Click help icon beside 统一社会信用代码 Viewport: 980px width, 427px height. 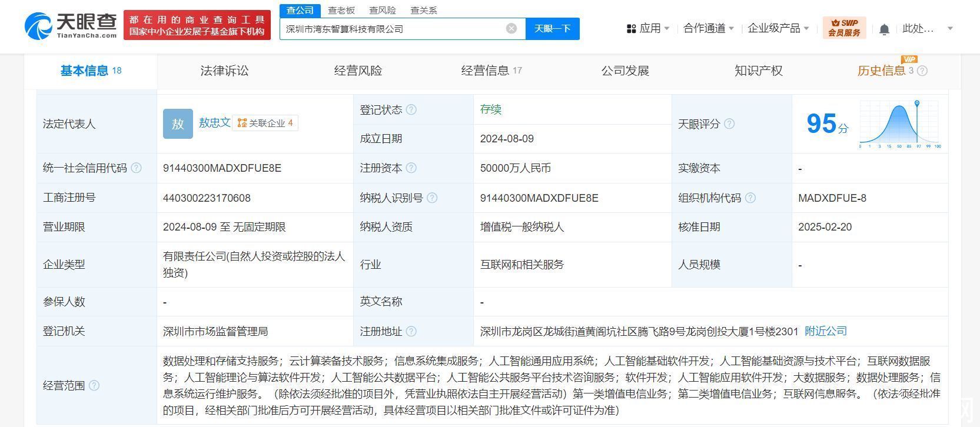[x=137, y=168]
